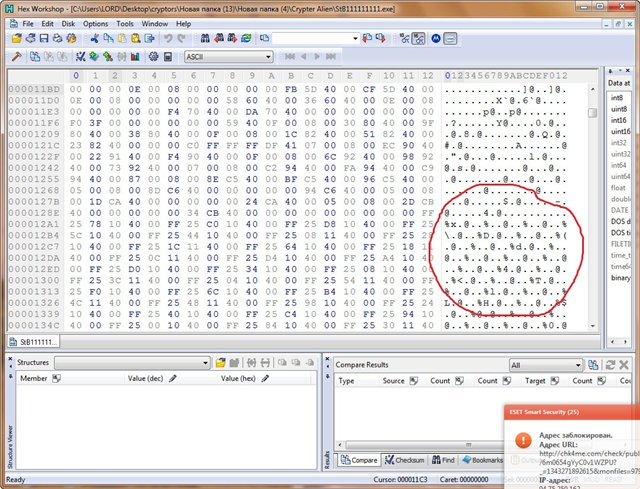The image size is (640, 489).
Task: Select the int8 entry in Data inspector
Action: pyautogui.click(x=617, y=98)
